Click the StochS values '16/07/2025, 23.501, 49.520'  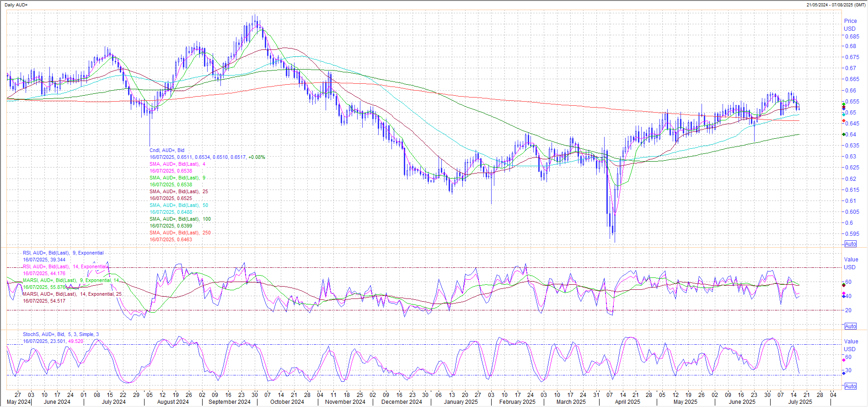point(53,341)
